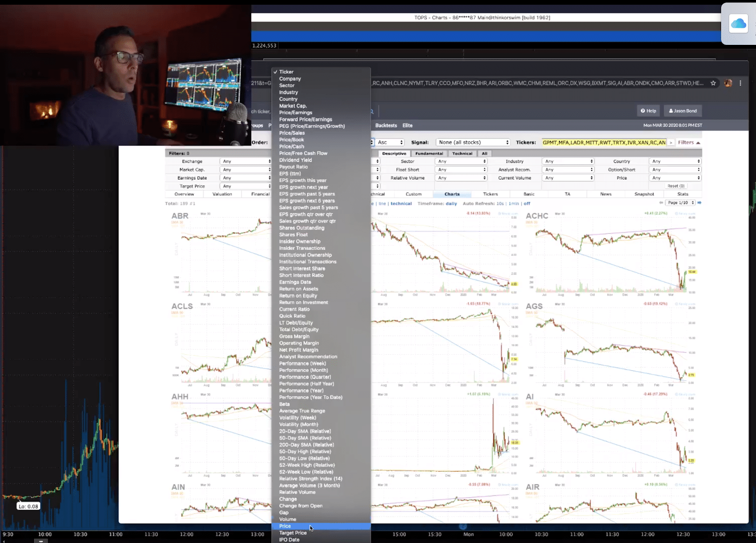Turn auto refresh off
This screenshot has width=756, height=543.
[527, 204]
